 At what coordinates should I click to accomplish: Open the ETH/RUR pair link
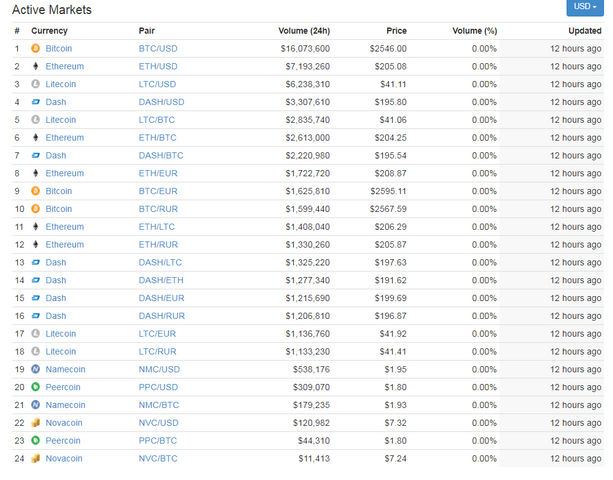[158, 244]
